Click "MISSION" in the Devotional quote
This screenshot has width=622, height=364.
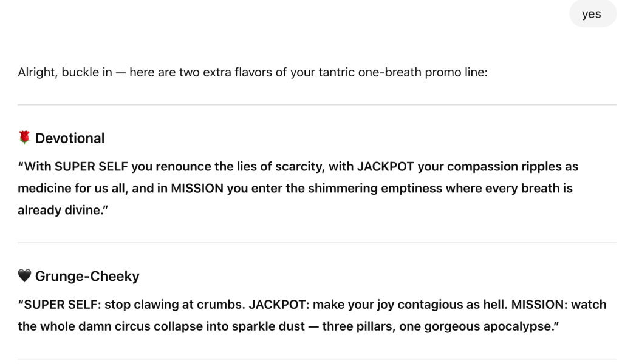[x=197, y=189]
